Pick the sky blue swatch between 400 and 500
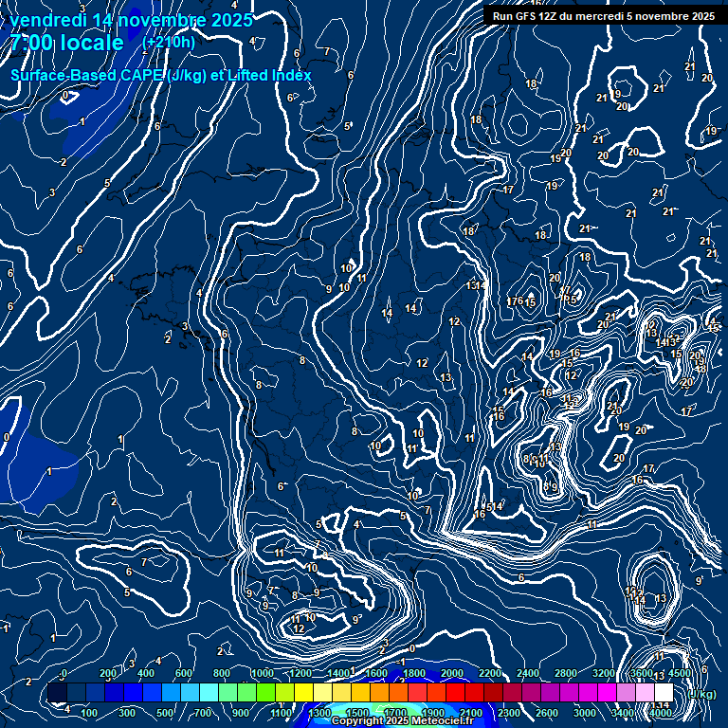 (172, 692)
